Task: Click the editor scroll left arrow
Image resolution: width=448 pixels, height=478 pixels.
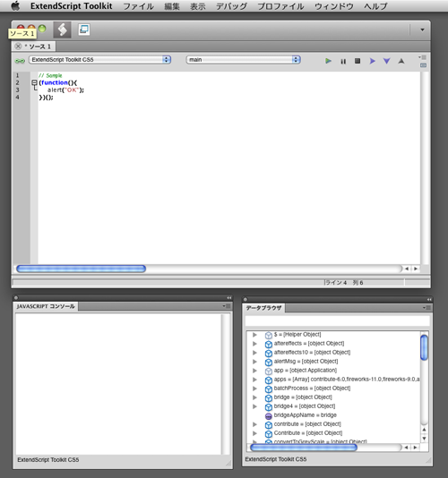Action: (407, 269)
